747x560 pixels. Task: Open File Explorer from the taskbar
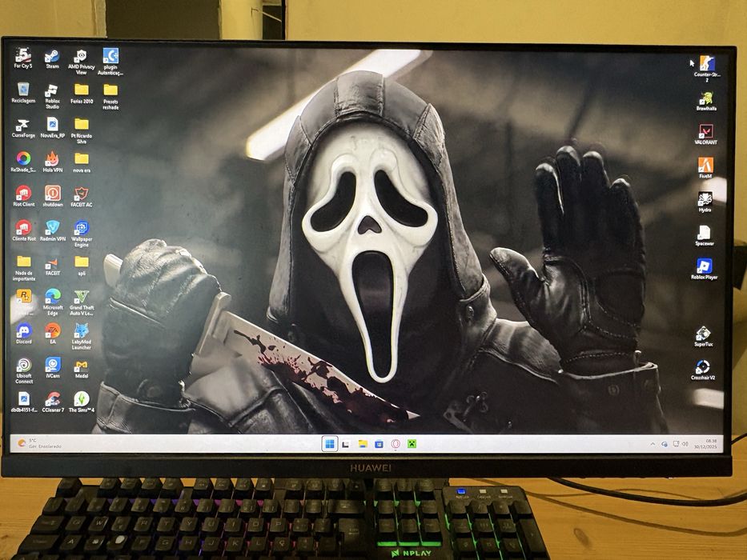tap(363, 444)
